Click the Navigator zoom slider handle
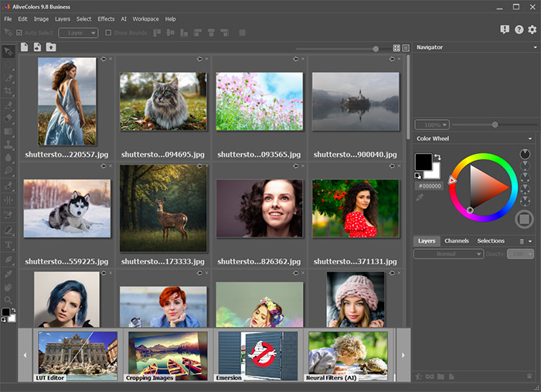Viewport: 541px width, 392px height. pos(495,124)
